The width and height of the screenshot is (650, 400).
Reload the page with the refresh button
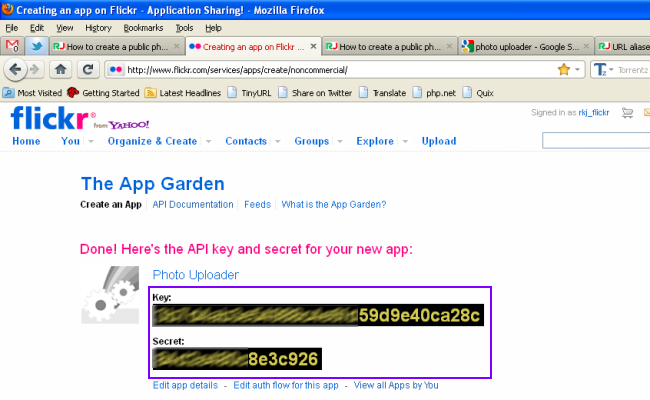click(x=87, y=69)
